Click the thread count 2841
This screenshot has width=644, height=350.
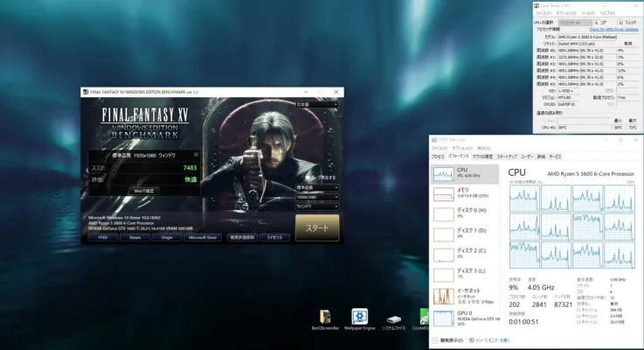pyautogui.click(x=539, y=304)
